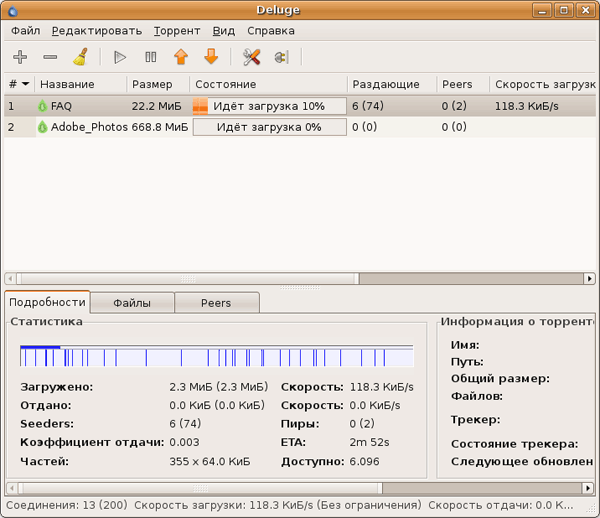The image size is (600, 518).
Task: Open the Справка menu
Action: [x=271, y=31]
